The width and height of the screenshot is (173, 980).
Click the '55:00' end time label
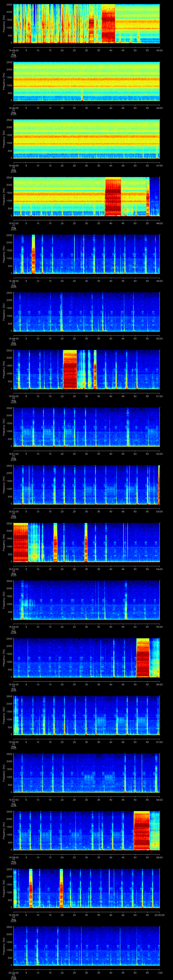pos(159,627)
